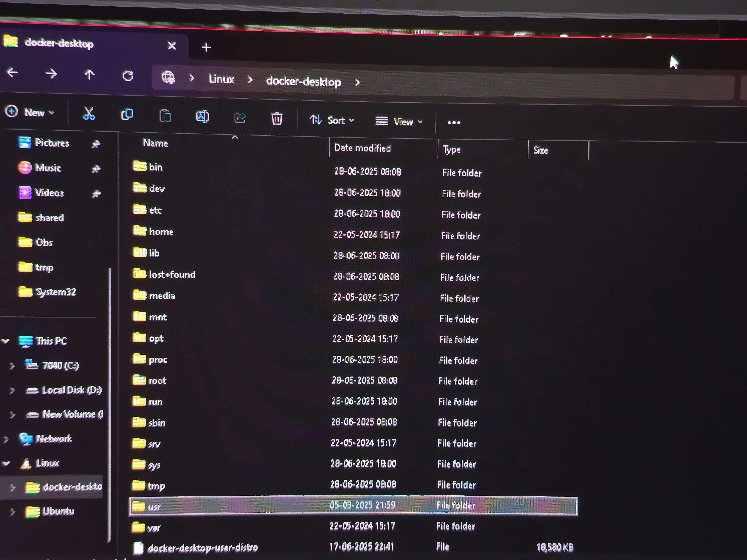Click the Copy icon in toolbar
The image size is (747, 560).
127,115
